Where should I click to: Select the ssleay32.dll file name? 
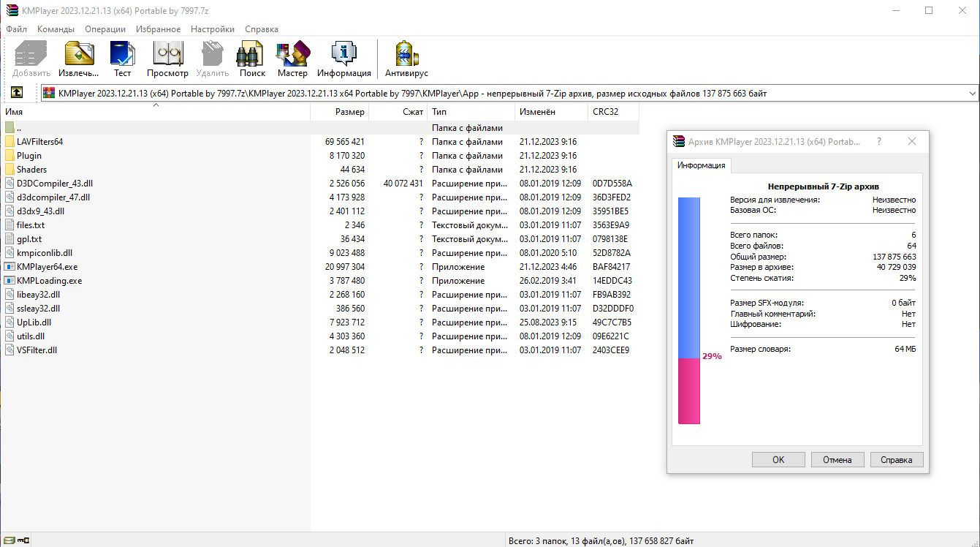(39, 309)
